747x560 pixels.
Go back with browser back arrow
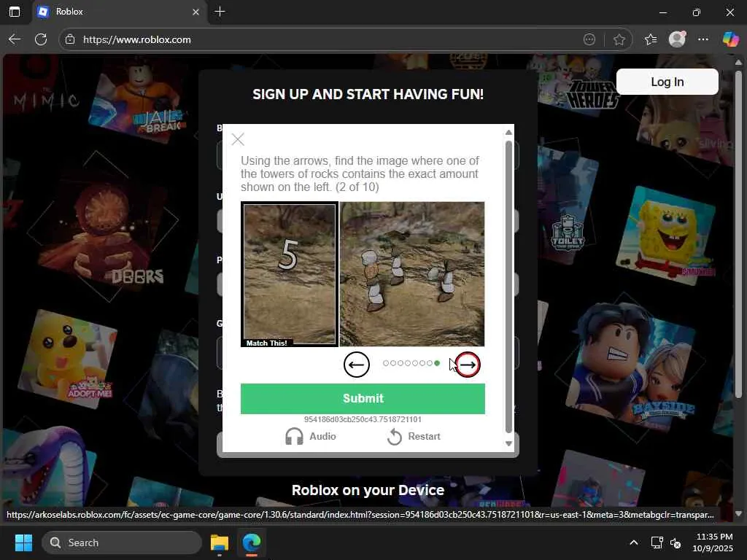point(15,39)
